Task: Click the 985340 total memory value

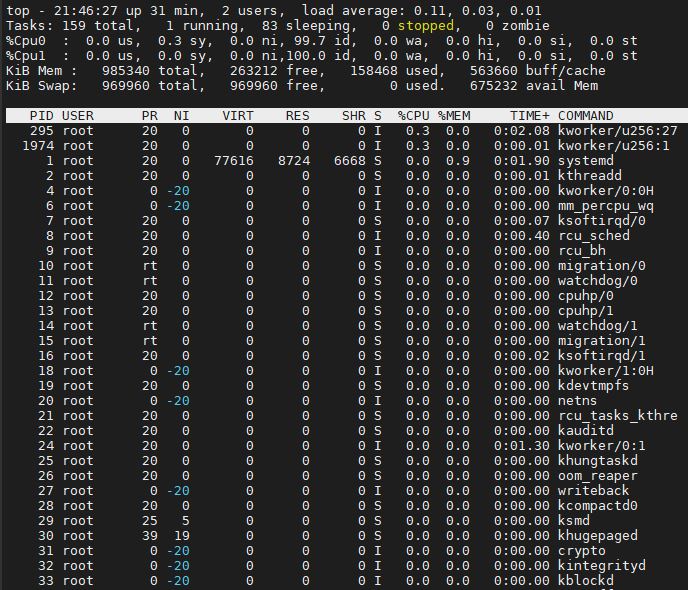Action: [125, 71]
